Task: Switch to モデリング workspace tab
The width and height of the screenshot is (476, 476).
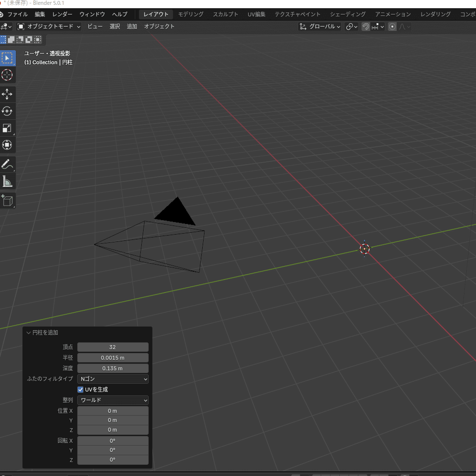Action: pyautogui.click(x=191, y=14)
